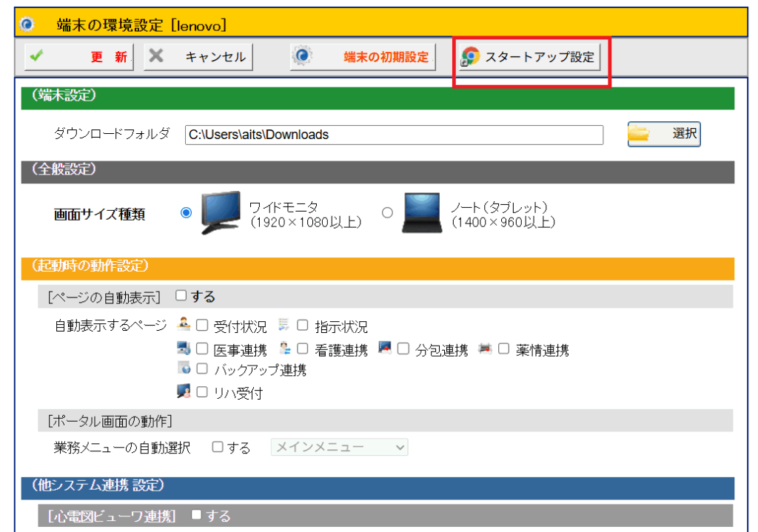The width and height of the screenshot is (758, 532).
Task: Check the 薬情連携 checkbox
Action: [503, 349]
